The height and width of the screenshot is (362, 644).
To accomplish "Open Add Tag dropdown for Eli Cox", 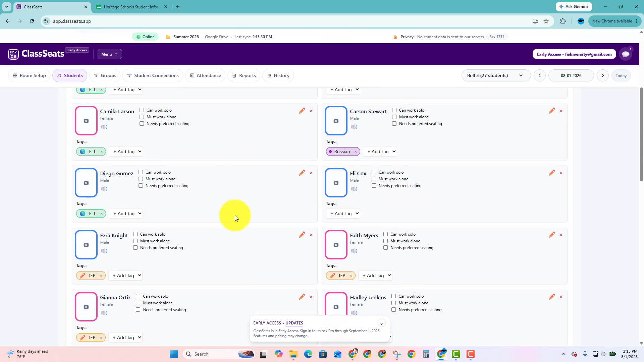I will click(343, 214).
